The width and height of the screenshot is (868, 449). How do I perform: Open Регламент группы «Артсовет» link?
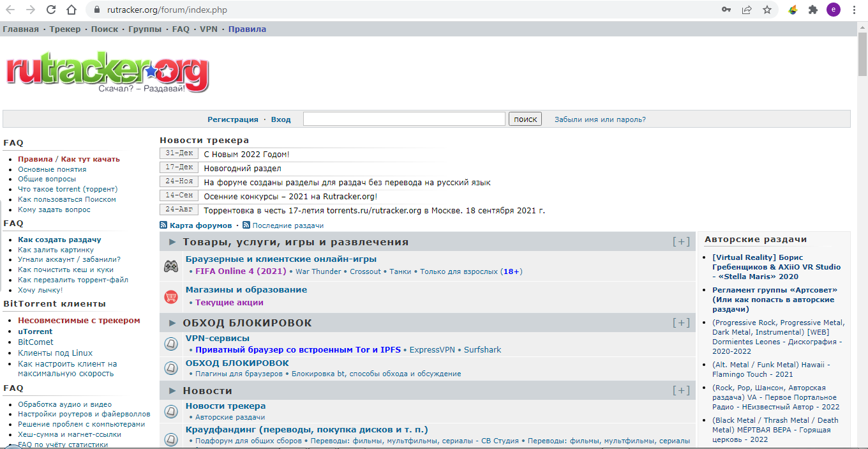coord(774,300)
